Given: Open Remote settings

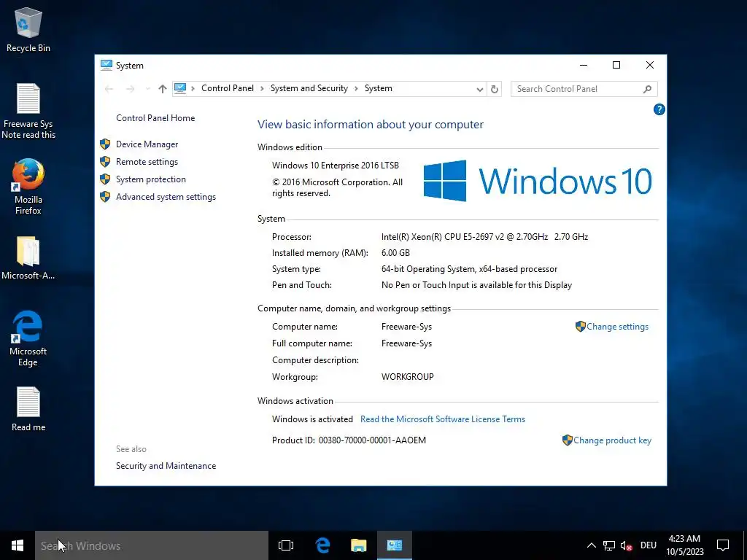Looking at the screenshot, I should point(147,162).
